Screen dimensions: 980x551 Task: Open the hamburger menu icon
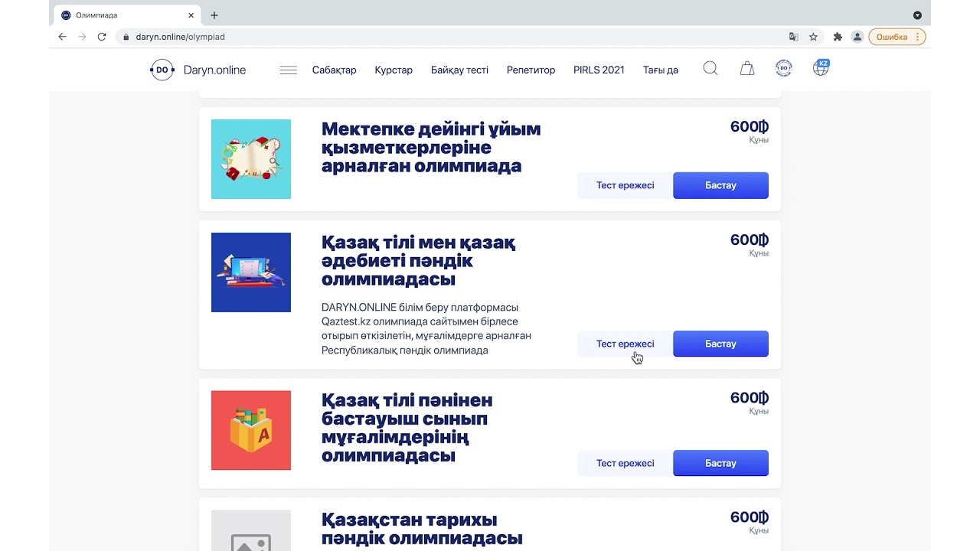(x=289, y=70)
